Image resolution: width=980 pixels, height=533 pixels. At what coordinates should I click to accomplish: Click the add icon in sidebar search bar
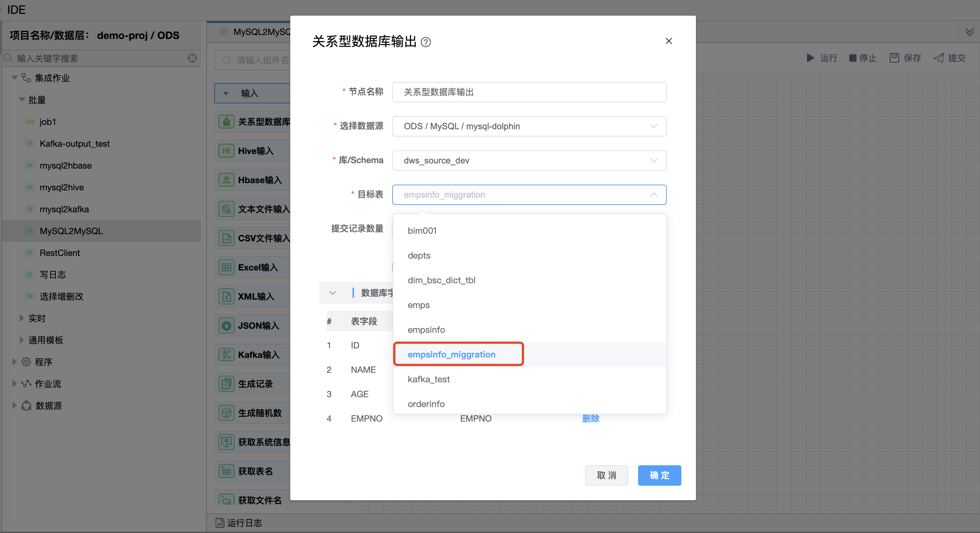(x=192, y=58)
